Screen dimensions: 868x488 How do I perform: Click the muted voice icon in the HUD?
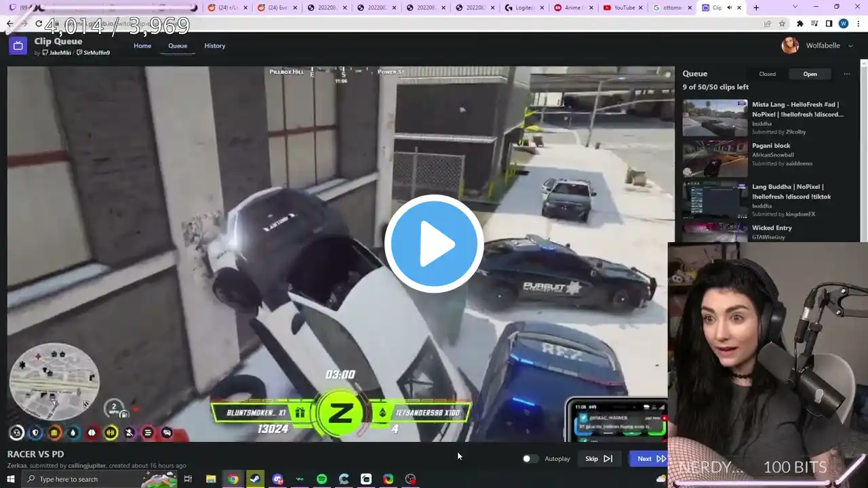[x=129, y=432]
